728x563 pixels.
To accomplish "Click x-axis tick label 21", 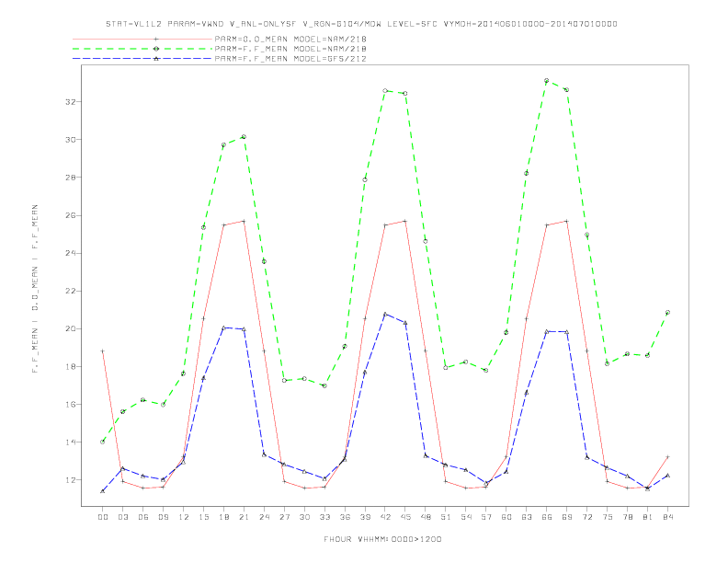I will click(x=244, y=517).
